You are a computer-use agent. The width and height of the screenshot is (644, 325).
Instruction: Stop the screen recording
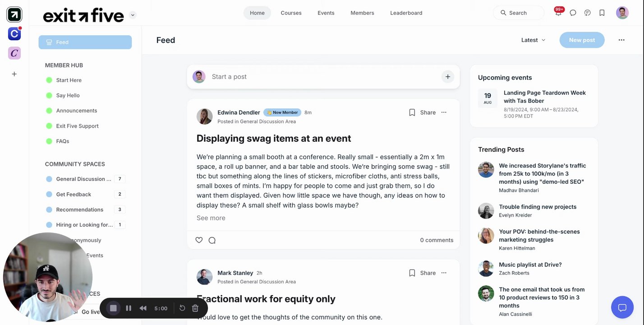pyautogui.click(x=113, y=308)
